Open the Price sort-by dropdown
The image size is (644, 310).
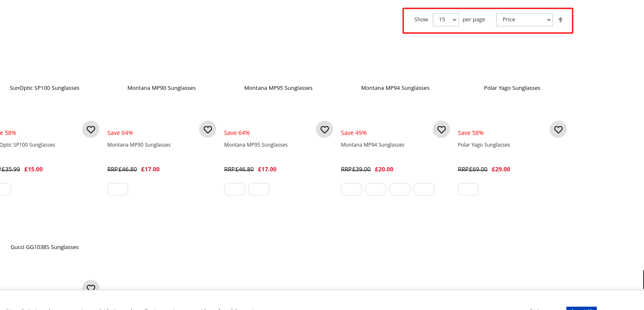tap(525, 20)
